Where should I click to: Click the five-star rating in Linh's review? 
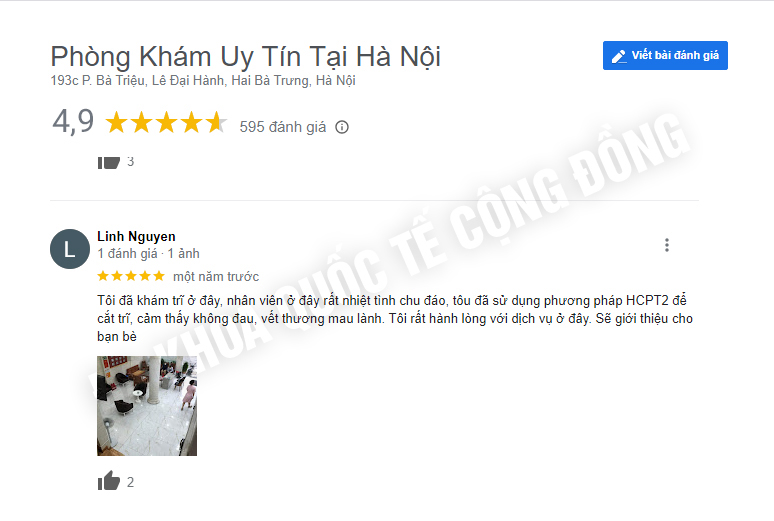[131, 276]
